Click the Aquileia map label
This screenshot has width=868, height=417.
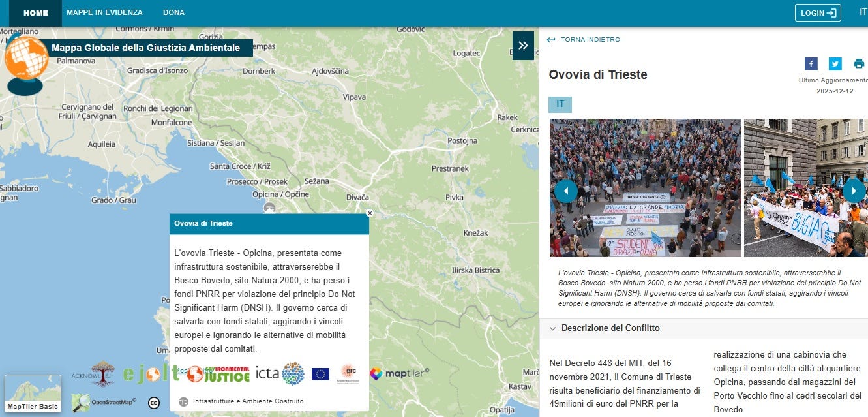[x=101, y=144]
